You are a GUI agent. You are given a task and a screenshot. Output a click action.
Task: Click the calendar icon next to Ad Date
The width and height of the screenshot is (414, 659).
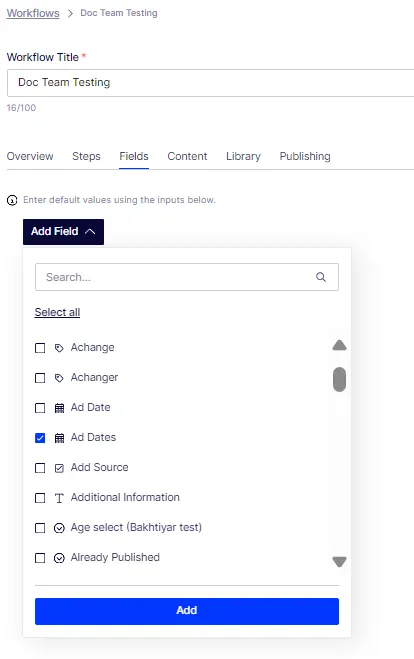point(59,408)
